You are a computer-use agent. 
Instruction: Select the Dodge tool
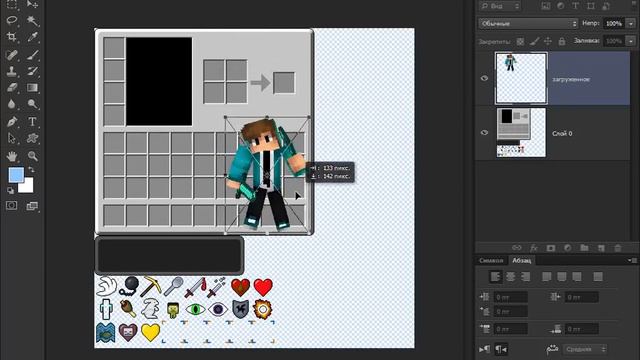[32, 104]
